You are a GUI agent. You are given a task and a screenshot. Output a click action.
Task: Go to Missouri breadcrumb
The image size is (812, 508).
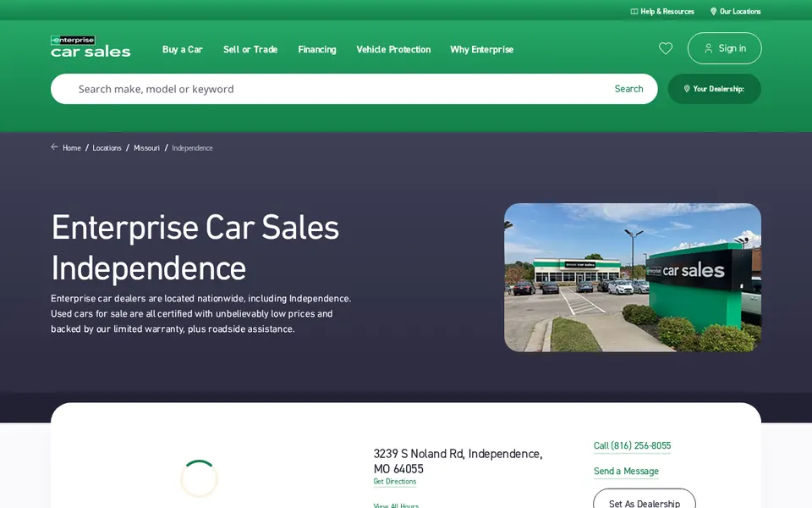146,147
